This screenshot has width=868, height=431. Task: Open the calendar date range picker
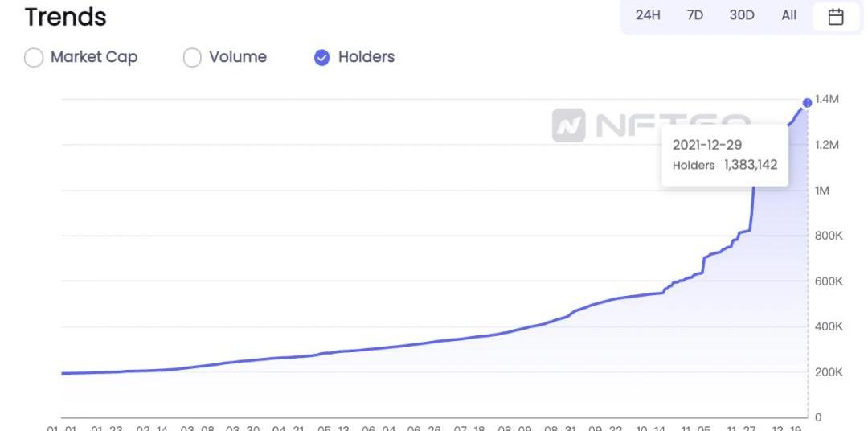coord(835,17)
